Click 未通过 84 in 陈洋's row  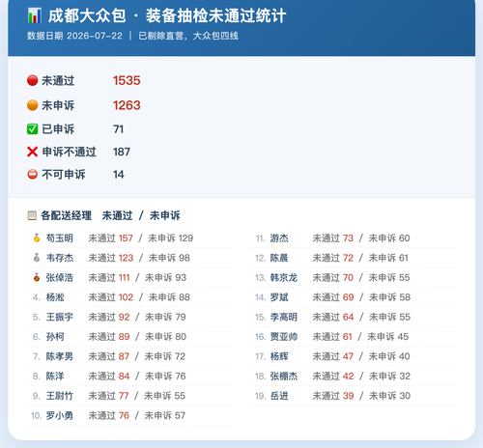(x=109, y=376)
